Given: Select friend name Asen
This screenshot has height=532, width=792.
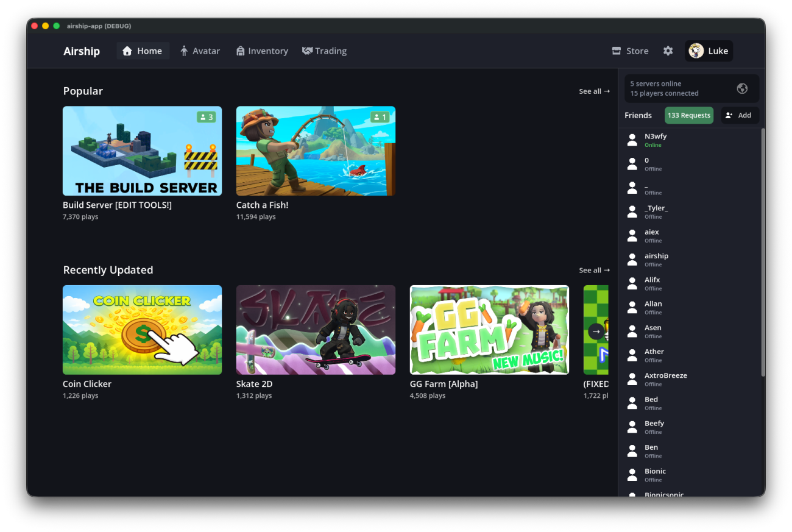Looking at the screenshot, I should point(653,328).
